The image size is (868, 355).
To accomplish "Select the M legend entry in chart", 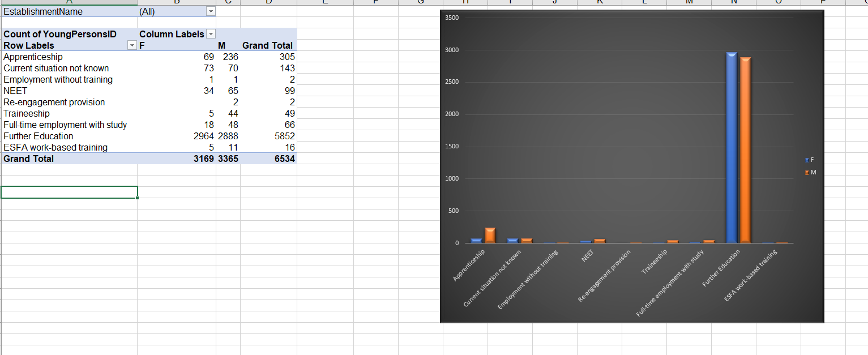I will (810, 172).
